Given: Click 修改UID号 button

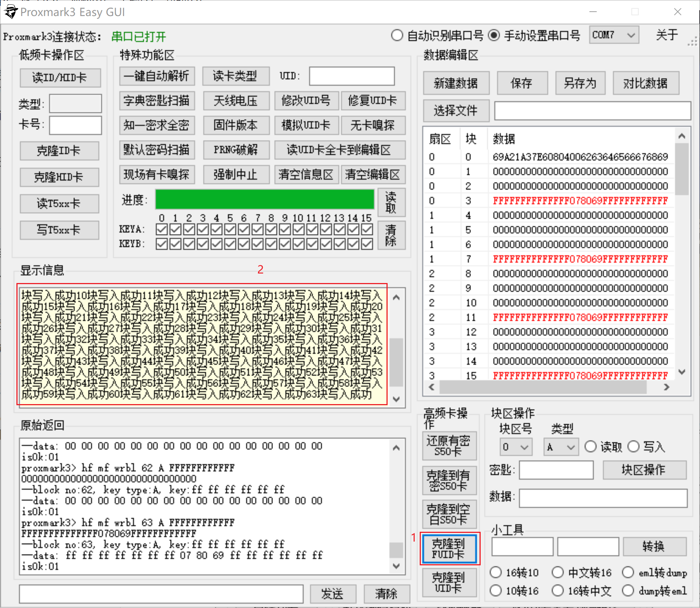Looking at the screenshot, I should pos(307,101).
